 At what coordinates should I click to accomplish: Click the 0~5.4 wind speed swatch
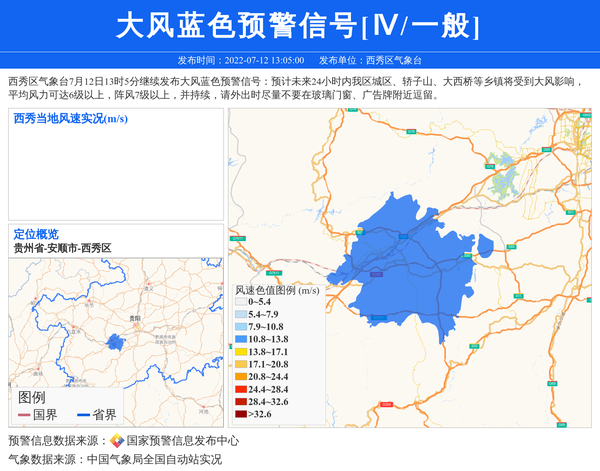(x=240, y=301)
